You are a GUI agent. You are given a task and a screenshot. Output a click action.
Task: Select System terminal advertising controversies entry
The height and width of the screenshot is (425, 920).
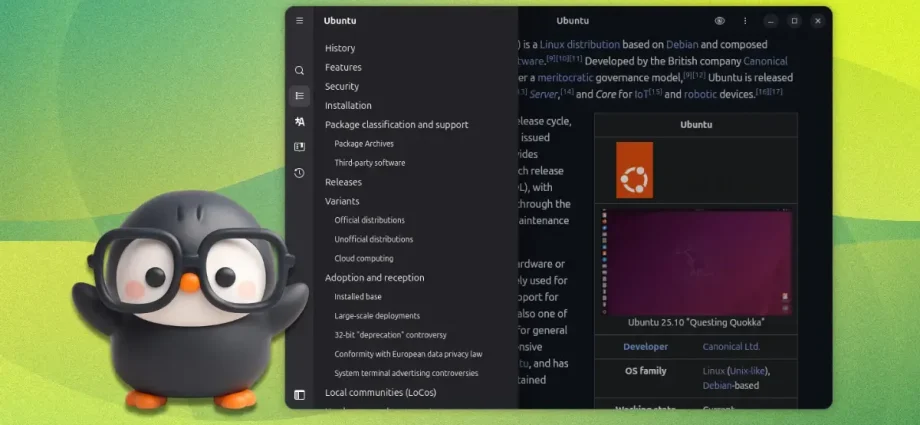[406, 373]
